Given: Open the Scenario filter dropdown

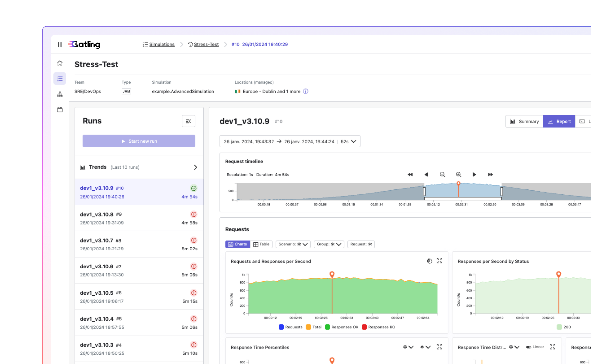Looking at the screenshot, I should 293,244.
